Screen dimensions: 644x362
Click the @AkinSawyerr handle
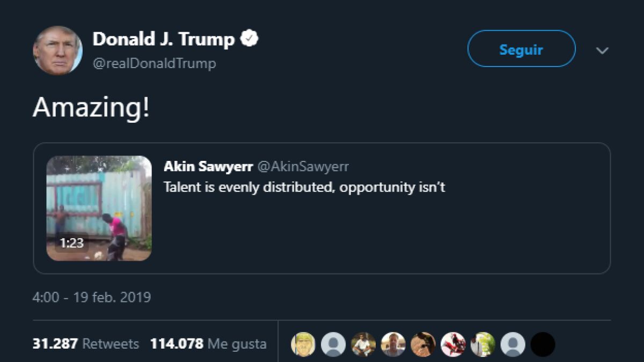coord(303,166)
